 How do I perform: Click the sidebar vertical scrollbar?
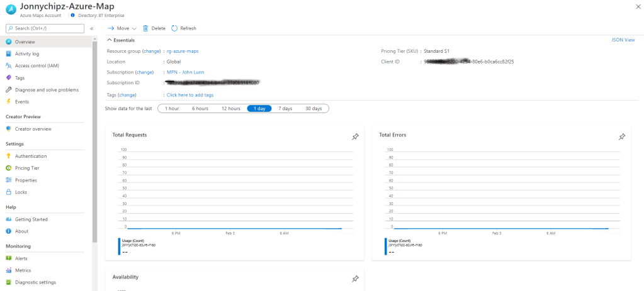click(94, 138)
